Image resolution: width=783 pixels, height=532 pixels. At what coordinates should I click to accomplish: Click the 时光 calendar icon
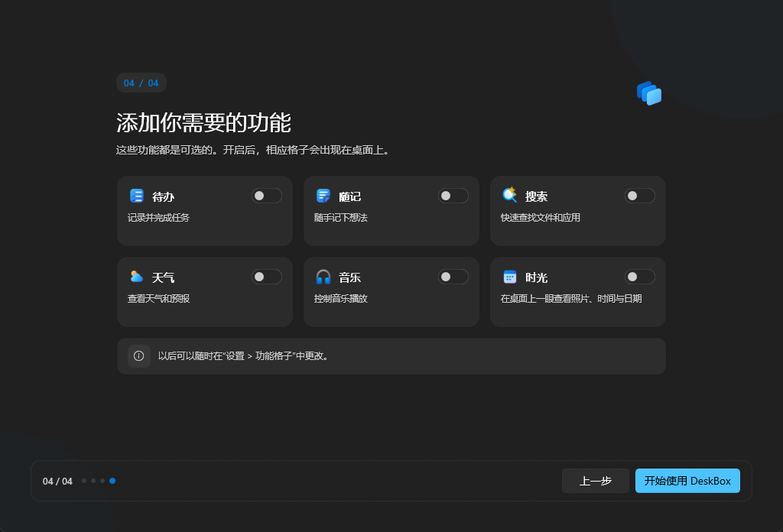click(510, 277)
